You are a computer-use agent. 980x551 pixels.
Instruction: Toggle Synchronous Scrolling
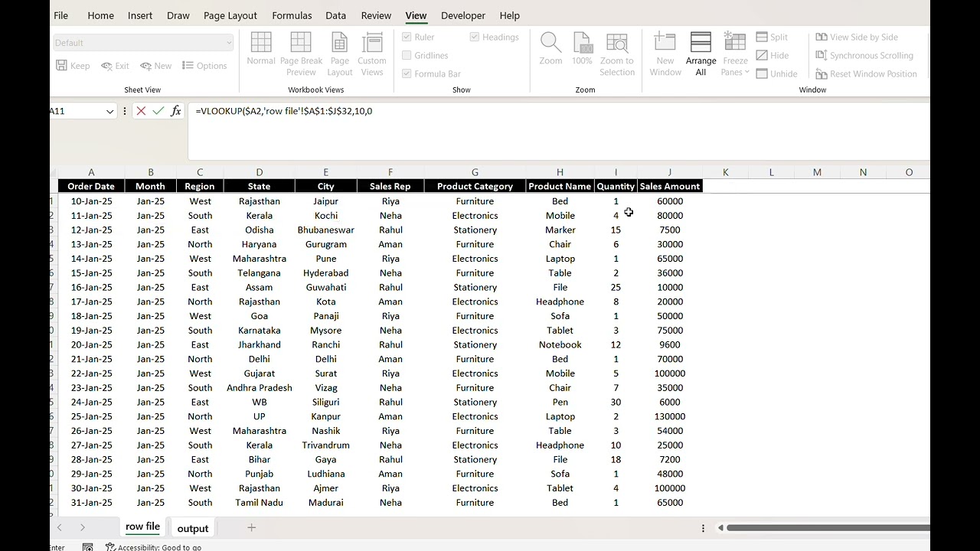pos(864,55)
